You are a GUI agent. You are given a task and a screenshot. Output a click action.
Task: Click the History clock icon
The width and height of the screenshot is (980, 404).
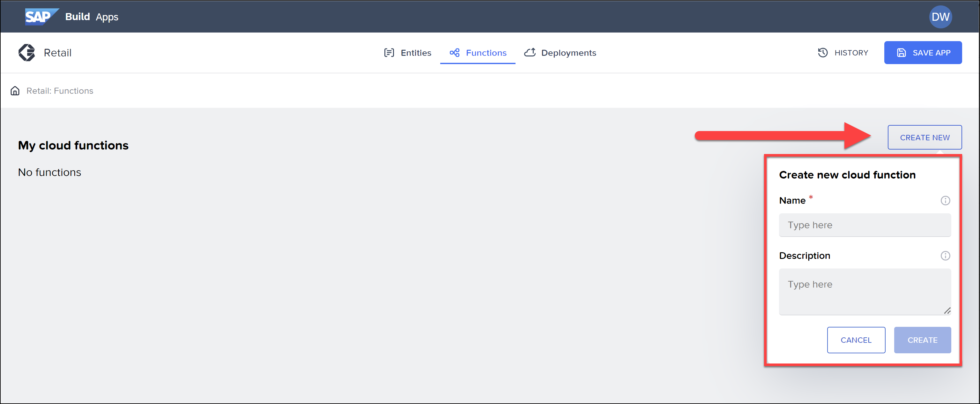[822, 53]
